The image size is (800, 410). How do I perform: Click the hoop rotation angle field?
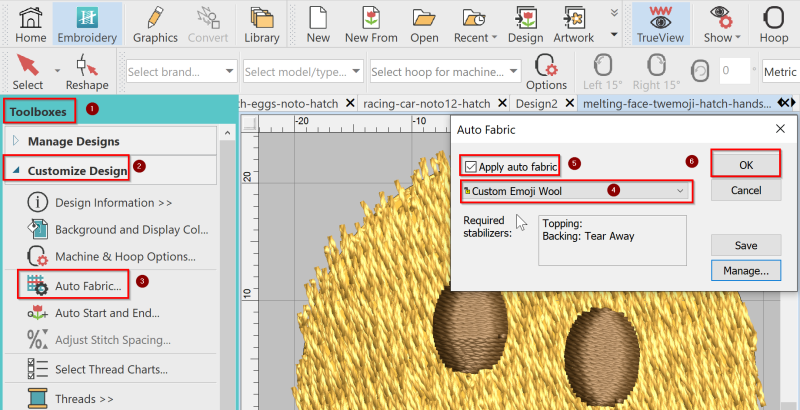[734, 72]
